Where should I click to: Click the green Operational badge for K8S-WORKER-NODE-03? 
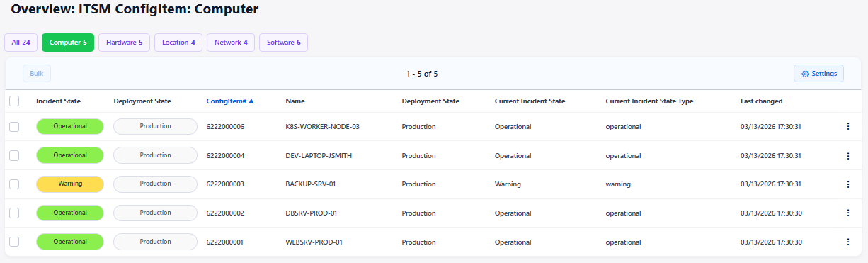pyautogui.click(x=70, y=127)
